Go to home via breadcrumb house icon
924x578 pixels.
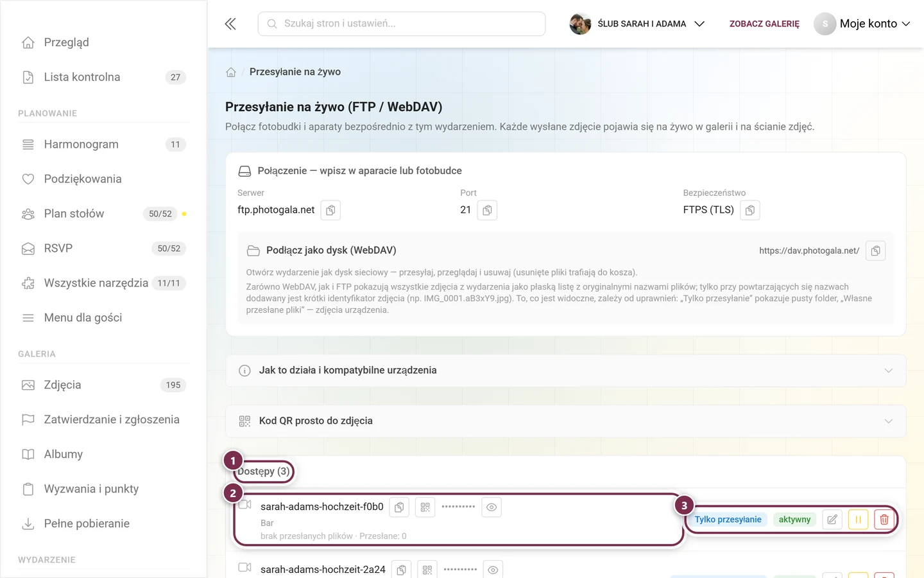click(x=231, y=72)
